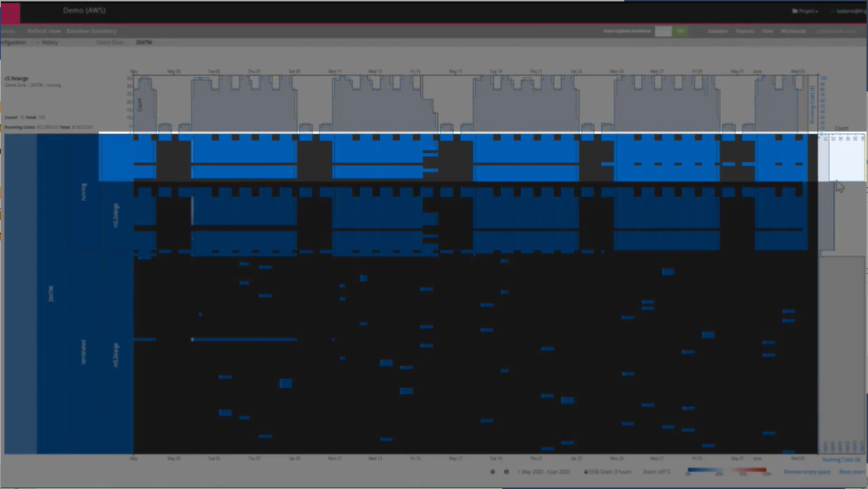Click the Count label beside the right panel
The width and height of the screenshot is (868, 489).
click(x=842, y=129)
